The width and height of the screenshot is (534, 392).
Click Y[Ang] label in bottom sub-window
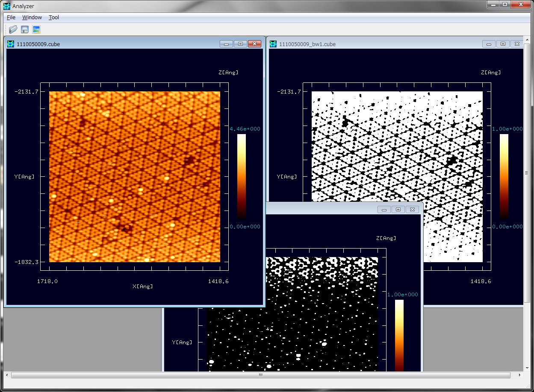coord(182,342)
